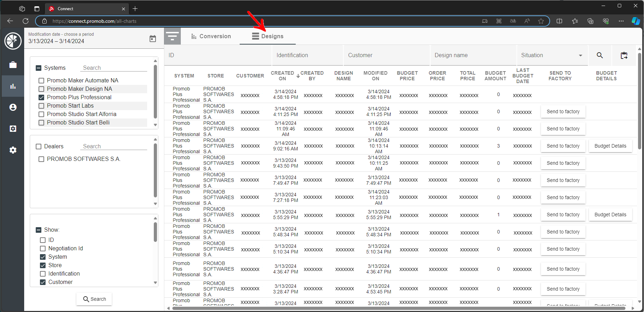Click the export clipboard icon
The image size is (644, 312).
tap(624, 55)
